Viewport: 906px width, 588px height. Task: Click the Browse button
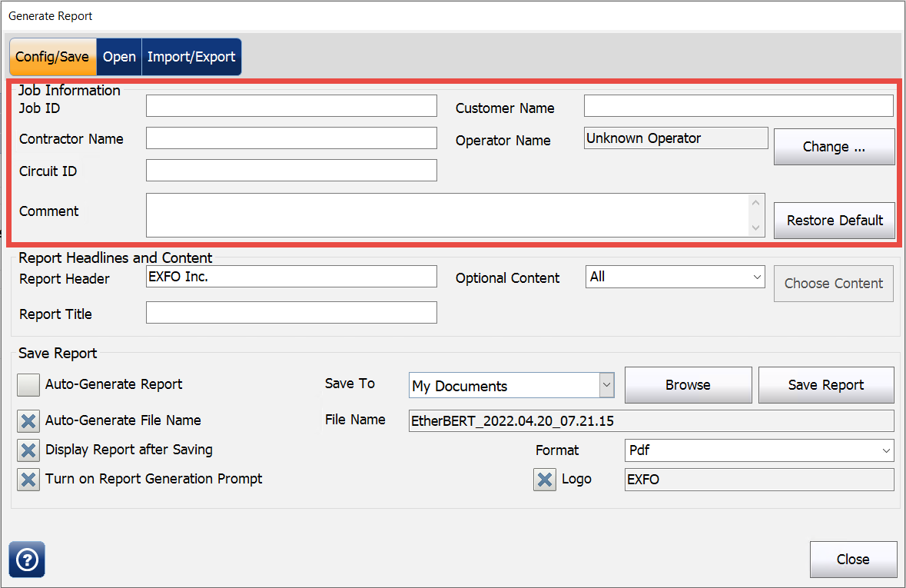click(x=689, y=385)
